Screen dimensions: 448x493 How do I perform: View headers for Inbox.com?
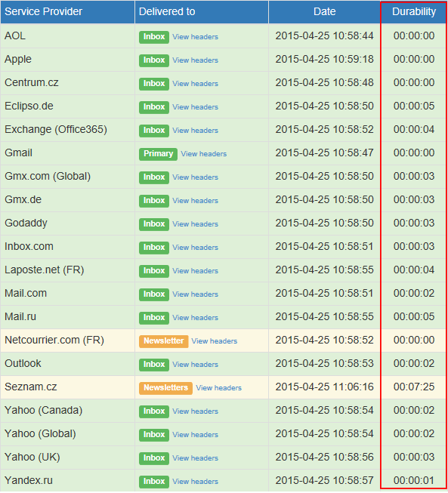[x=195, y=248]
